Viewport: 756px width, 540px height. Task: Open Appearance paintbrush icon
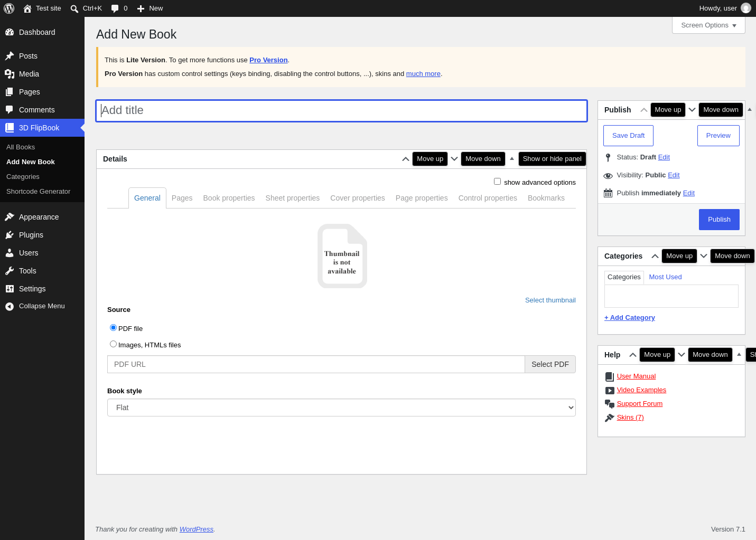pos(10,217)
